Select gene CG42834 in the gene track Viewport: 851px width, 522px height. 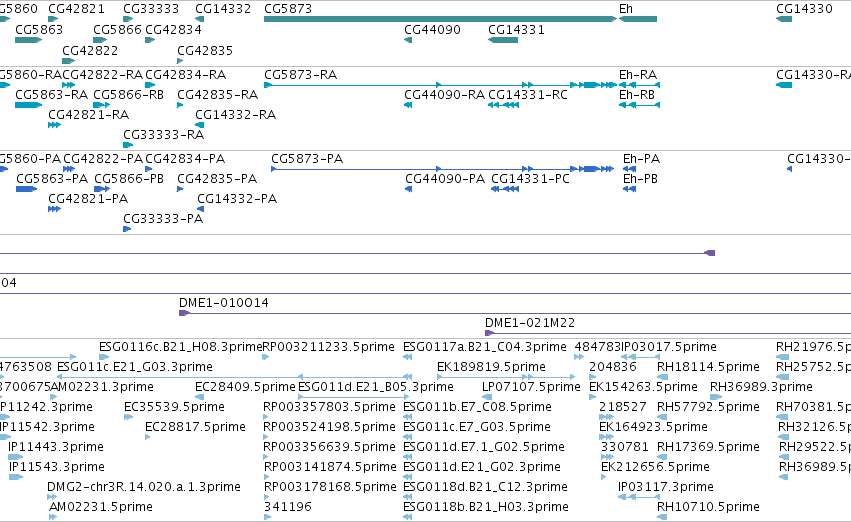point(174,30)
